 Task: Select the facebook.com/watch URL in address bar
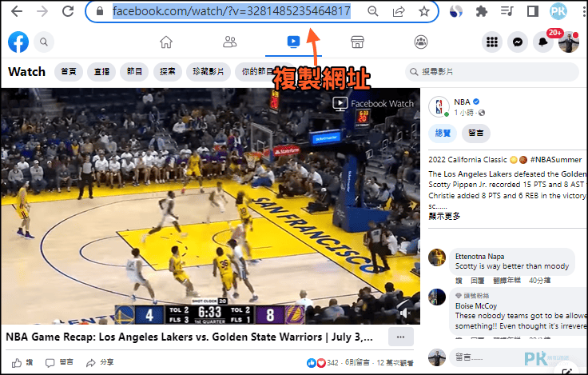tap(232, 11)
